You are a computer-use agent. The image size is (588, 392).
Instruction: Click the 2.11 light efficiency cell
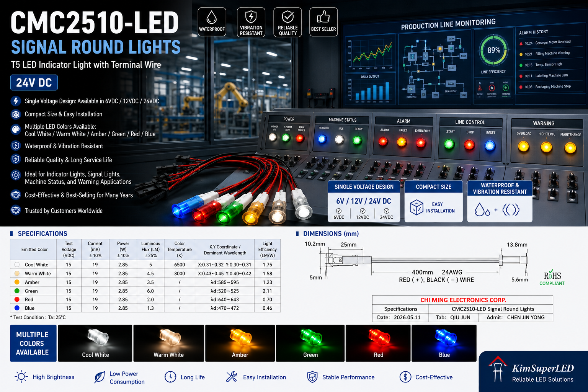pyautogui.click(x=267, y=291)
